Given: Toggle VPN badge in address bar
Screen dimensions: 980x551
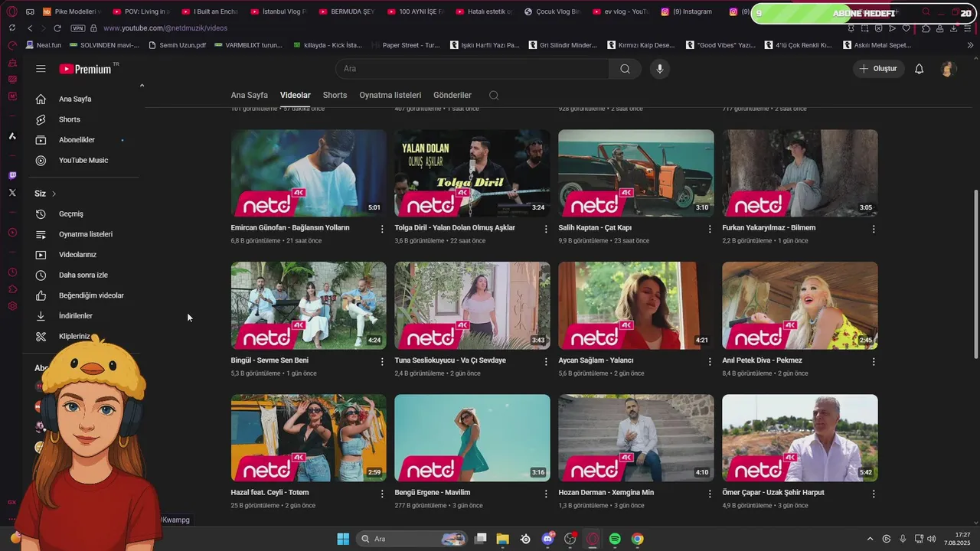Looking at the screenshot, I should (x=77, y=28).
